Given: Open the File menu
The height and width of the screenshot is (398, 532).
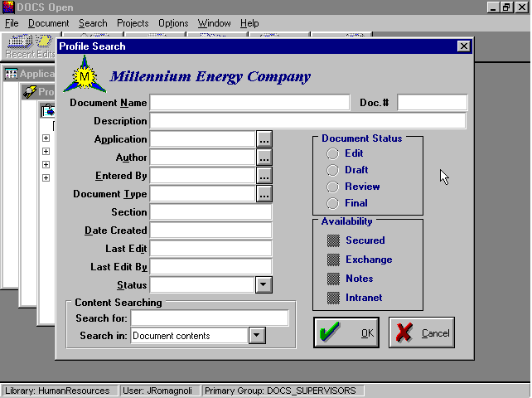Looking at the screenshot, I should coord(12,23).
